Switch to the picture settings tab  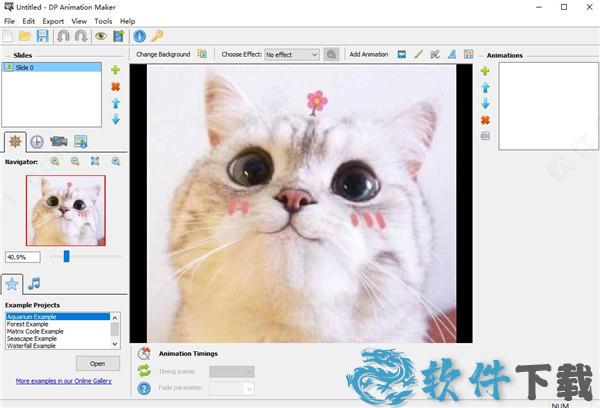[x=81, y=142]
